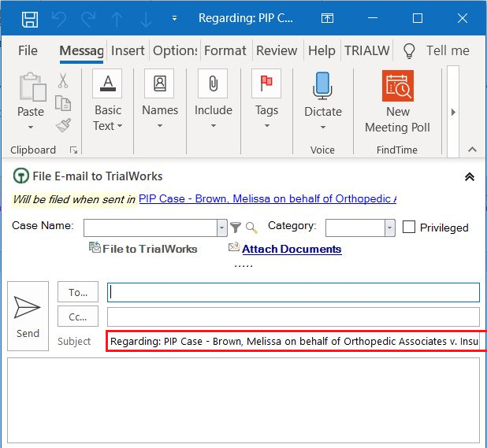Open the Category dropdown arrow
The height and width of the screenshot is (448, 487).
pyautogui.click(x=390, y=228)
